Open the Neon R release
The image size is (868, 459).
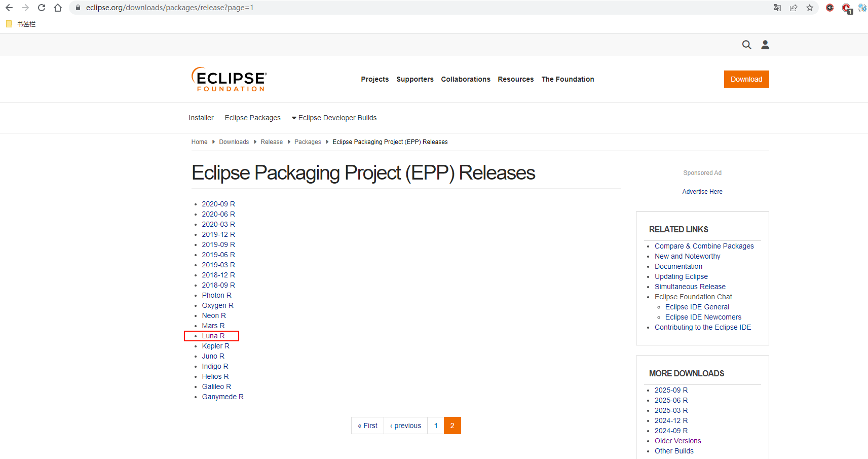214,315
